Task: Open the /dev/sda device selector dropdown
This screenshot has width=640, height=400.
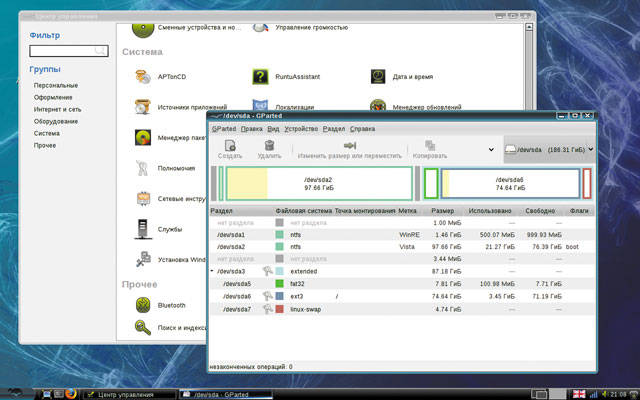Action: [549, 150]
